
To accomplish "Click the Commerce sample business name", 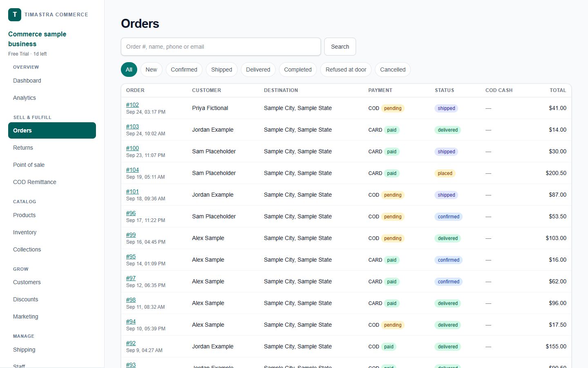I will click(37, 39).
